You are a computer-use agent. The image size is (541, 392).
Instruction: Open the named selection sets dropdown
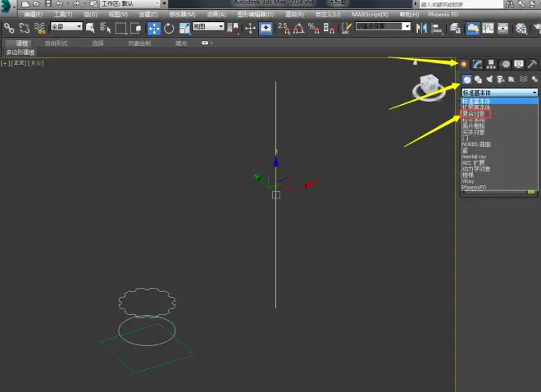coord(383,26)
